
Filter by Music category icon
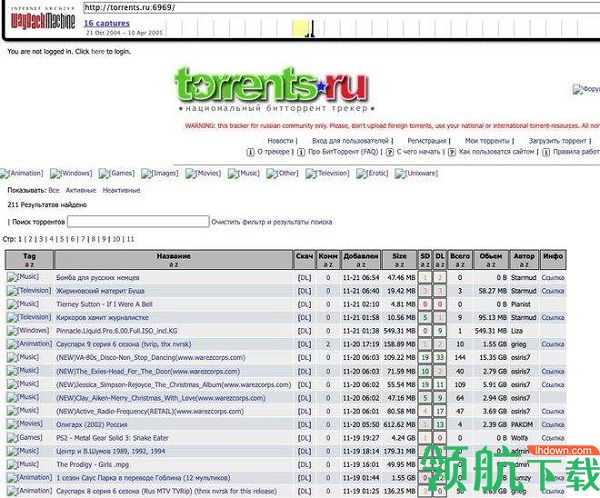(x=244, y=173)
